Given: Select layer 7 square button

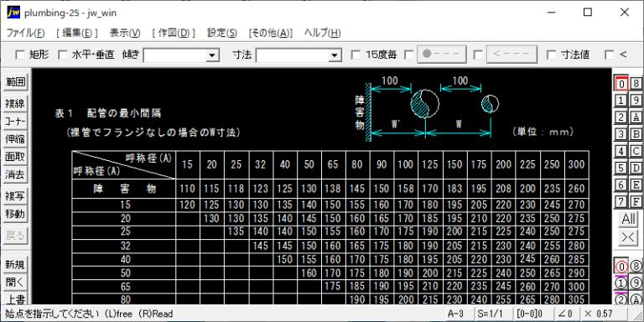Looking at the screenshot, I should coord(621,201).
